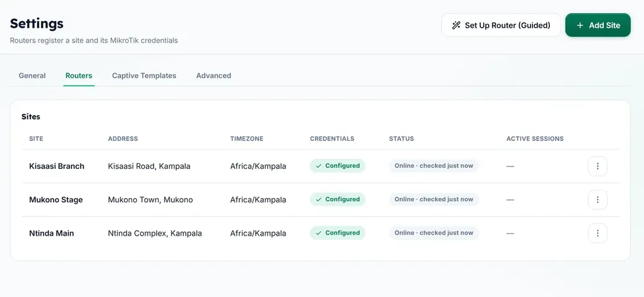Viewport: 644px width, 297px height.
Task: Click the STATUS column header
Action: click(401, 139)
